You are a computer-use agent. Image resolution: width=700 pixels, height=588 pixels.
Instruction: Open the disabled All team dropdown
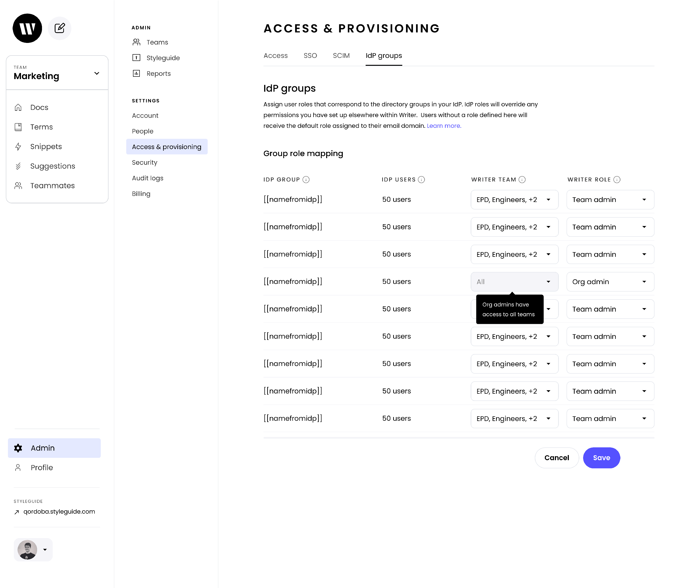coord(514,282)
